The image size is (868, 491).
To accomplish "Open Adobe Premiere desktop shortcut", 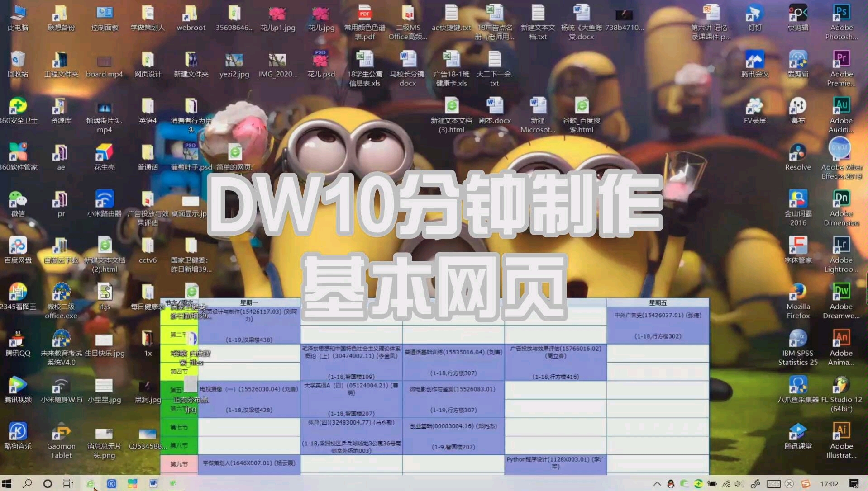I will 841,69.
